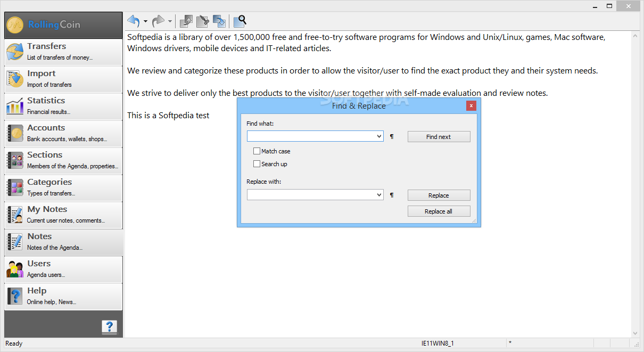Open the Categories section
The height and width of the screenshot is (352, 644).
[63, 187]
